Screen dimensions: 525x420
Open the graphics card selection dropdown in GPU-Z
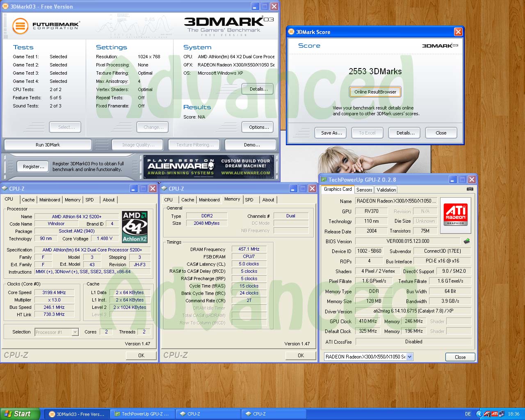[409, 357]
